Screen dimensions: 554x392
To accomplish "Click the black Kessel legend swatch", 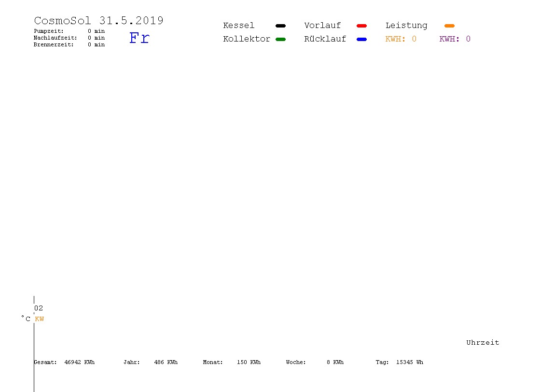I will point(280,26).
